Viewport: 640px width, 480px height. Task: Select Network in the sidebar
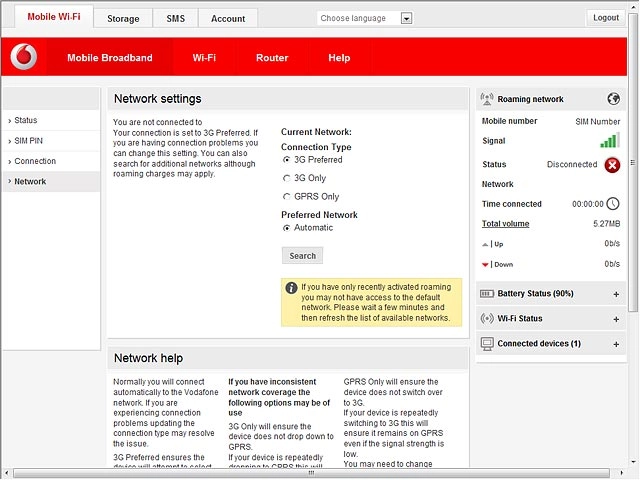tap(51, 182)
